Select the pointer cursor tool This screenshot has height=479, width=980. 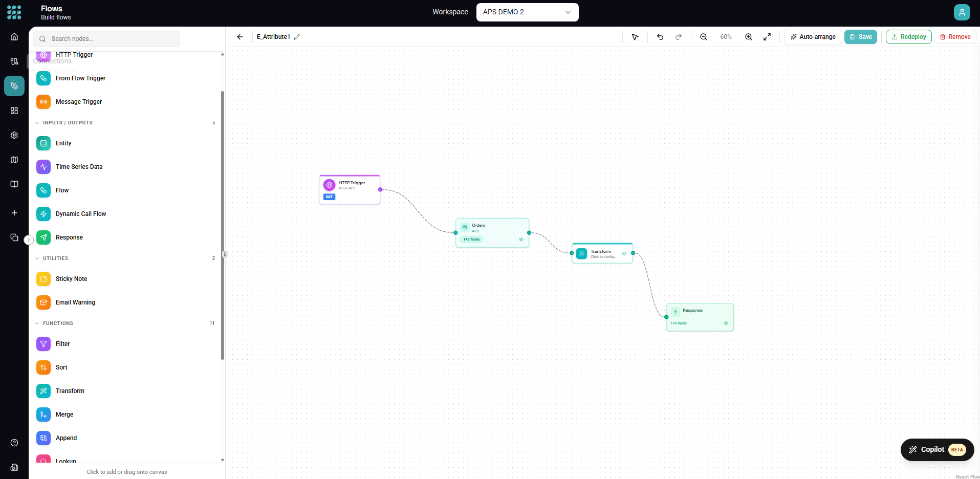click(635, 37)
